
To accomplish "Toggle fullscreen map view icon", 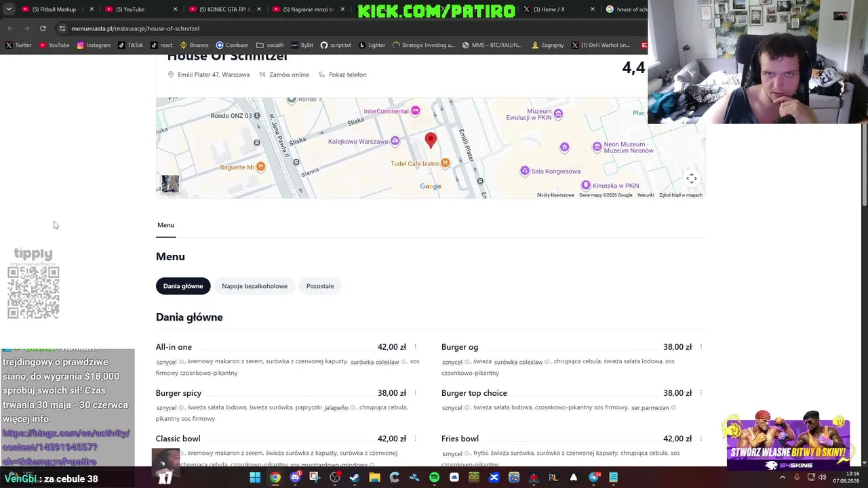I will [x=692, y=179].
